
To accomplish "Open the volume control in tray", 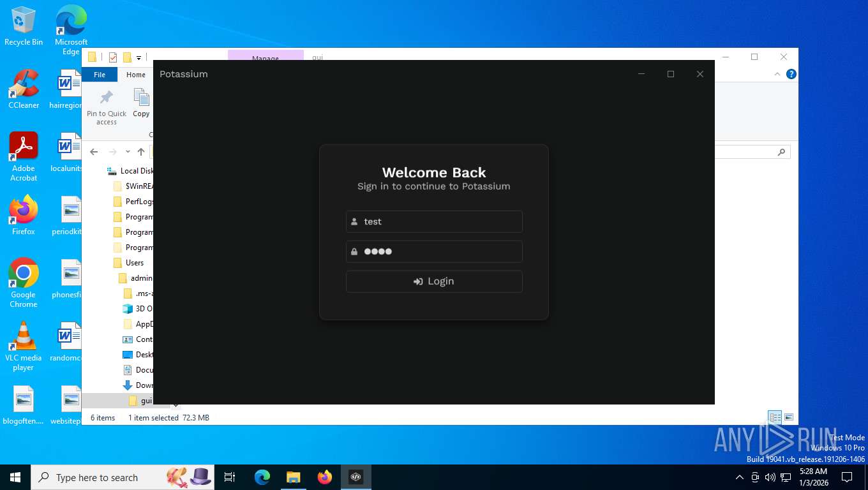I will [770, 477].
